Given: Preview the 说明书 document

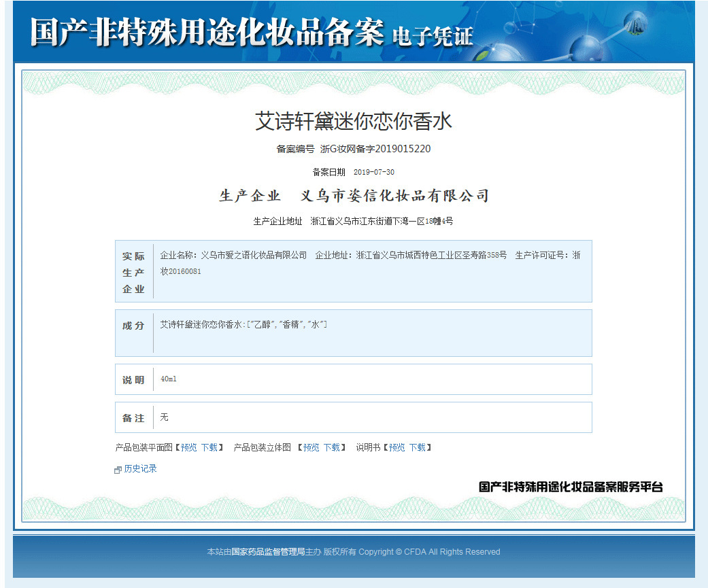Looking at the screenshot, I should pyautogui.click(x=397, y=447).
